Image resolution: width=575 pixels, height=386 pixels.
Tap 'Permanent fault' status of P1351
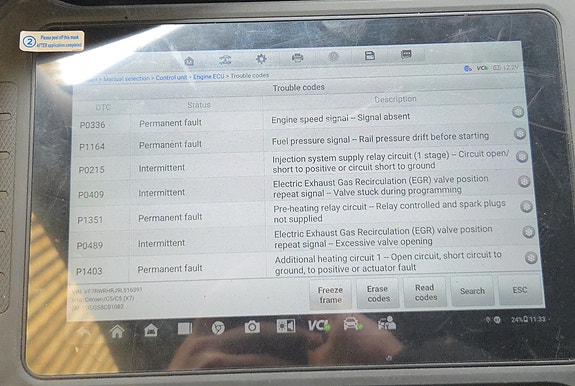tap(170, 217)
